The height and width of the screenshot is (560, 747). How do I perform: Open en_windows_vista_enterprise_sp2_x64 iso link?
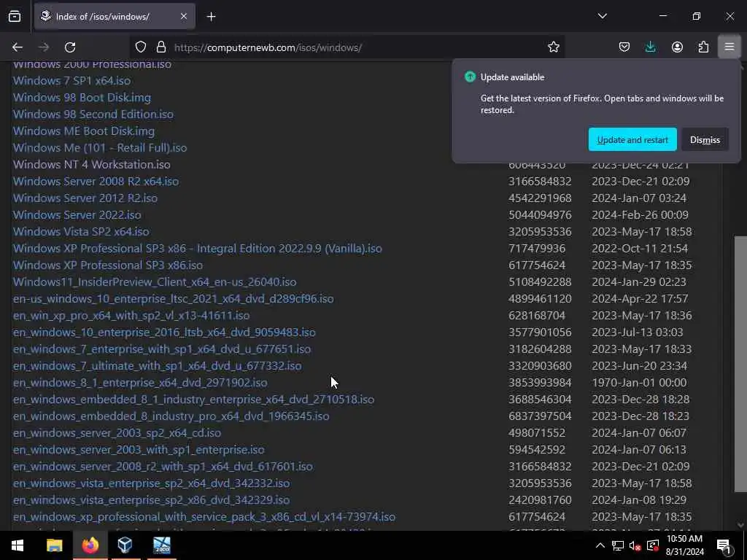151,483
